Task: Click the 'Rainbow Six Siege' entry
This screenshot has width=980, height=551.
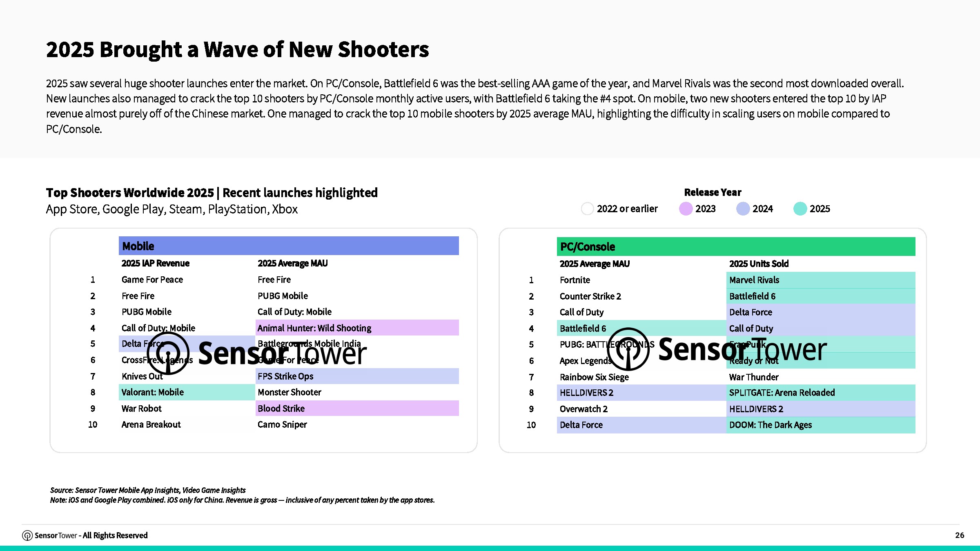Action: [594, 377]
